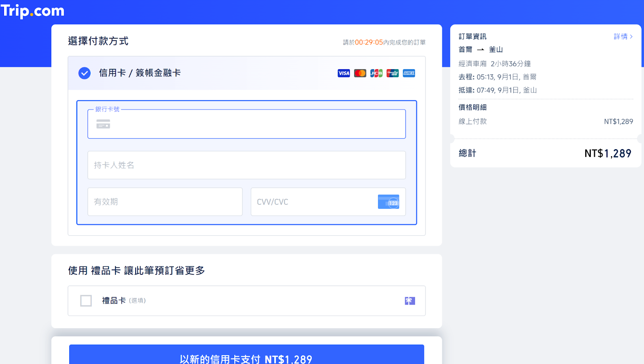
Task: Click the 訂單資訊 title
Action: 473,36
